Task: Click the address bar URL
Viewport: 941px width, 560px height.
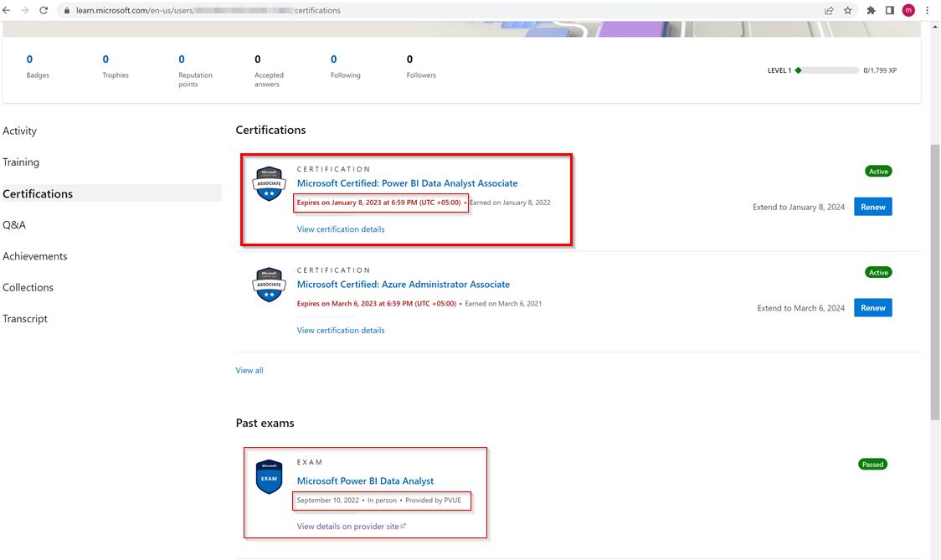Action: click(x=208, y=10)
